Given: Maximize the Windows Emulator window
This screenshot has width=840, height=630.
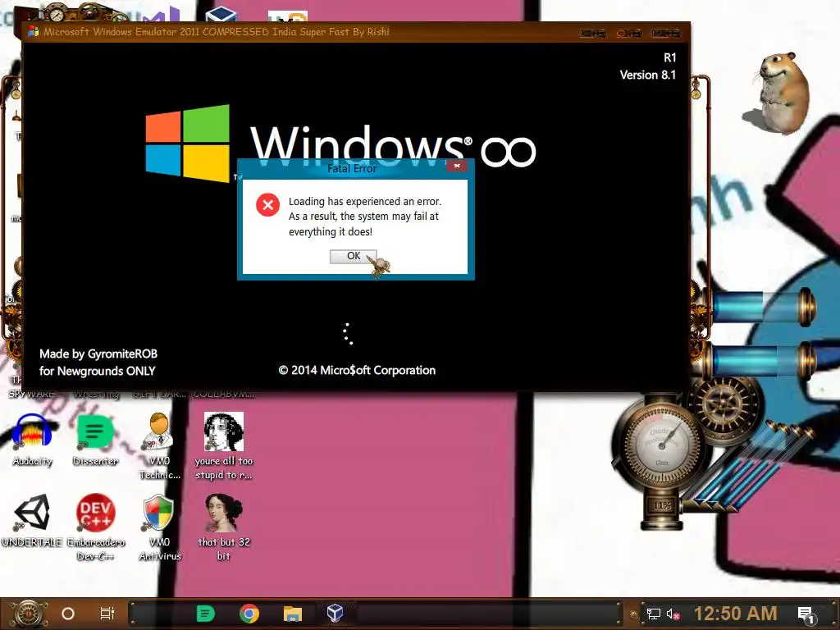Looking at the screenshot, I should (629, 33).
